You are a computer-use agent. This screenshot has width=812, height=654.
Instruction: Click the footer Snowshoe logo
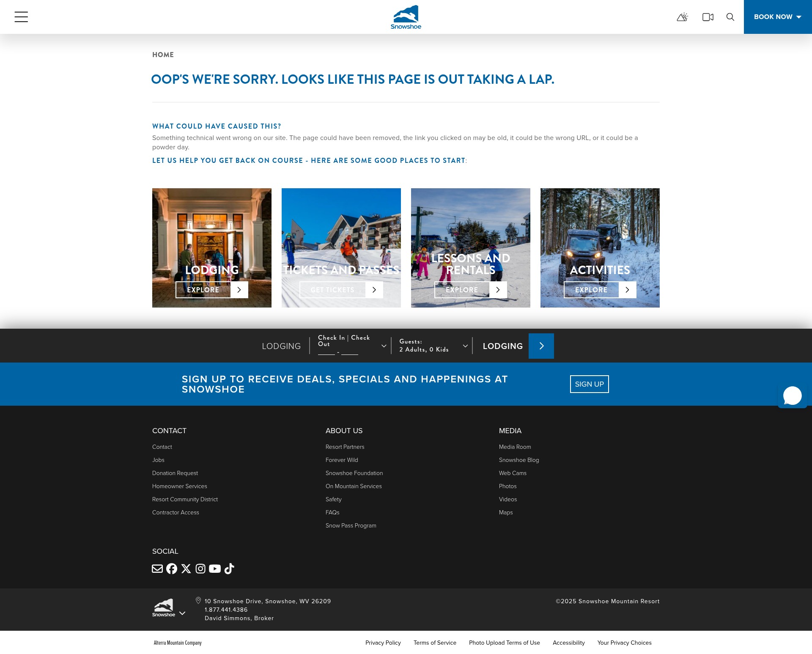(x=164, y=608)
